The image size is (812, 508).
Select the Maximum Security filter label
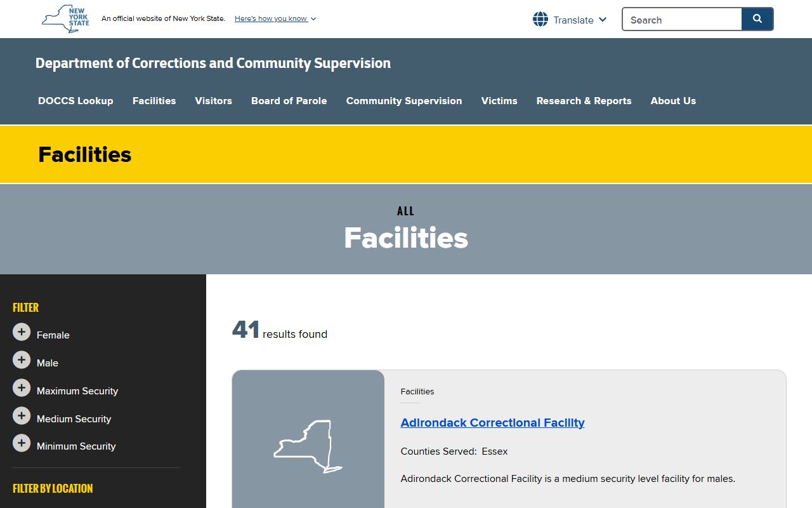coord(77,391)
